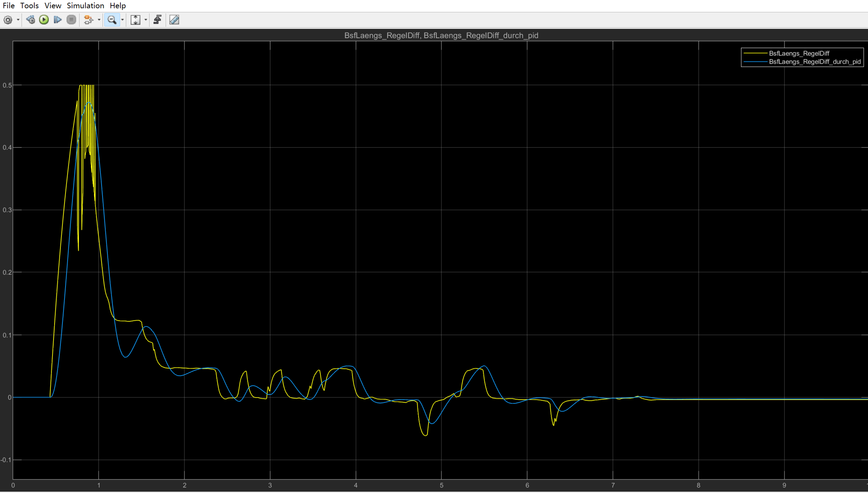868x493 pixels.
Task: Click Scale Y-Axis Limits icon
Action: pyautogui.click(x=135, y=20)
